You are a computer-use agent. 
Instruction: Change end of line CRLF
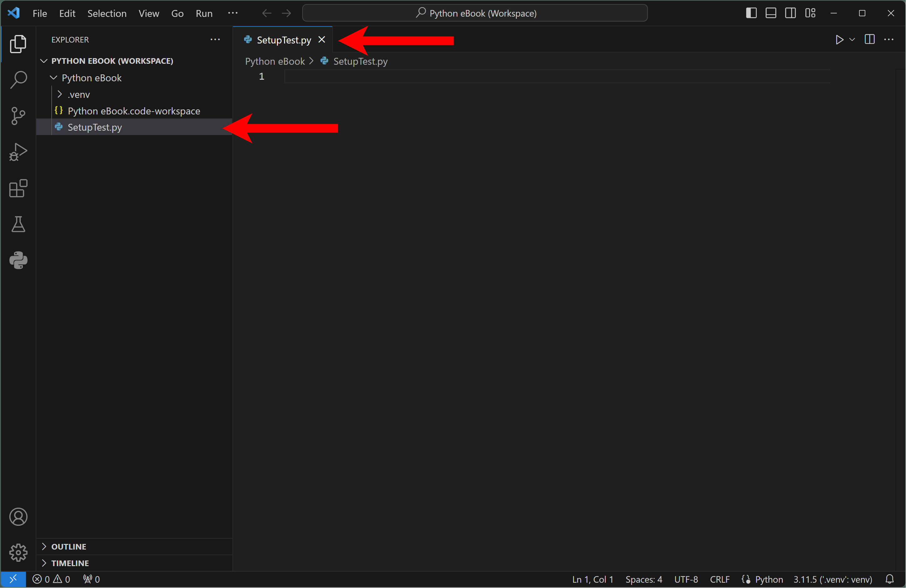[x=720, y=579]
